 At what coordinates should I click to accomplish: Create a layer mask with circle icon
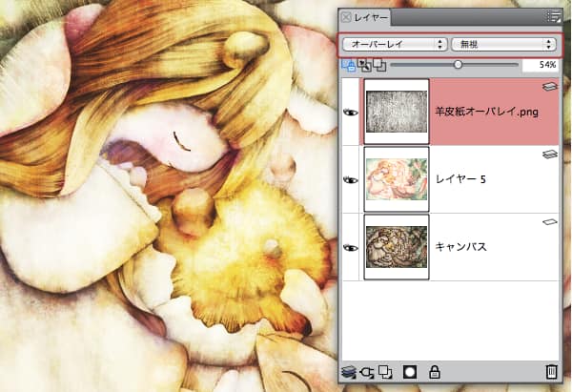(x=412, y=372)
